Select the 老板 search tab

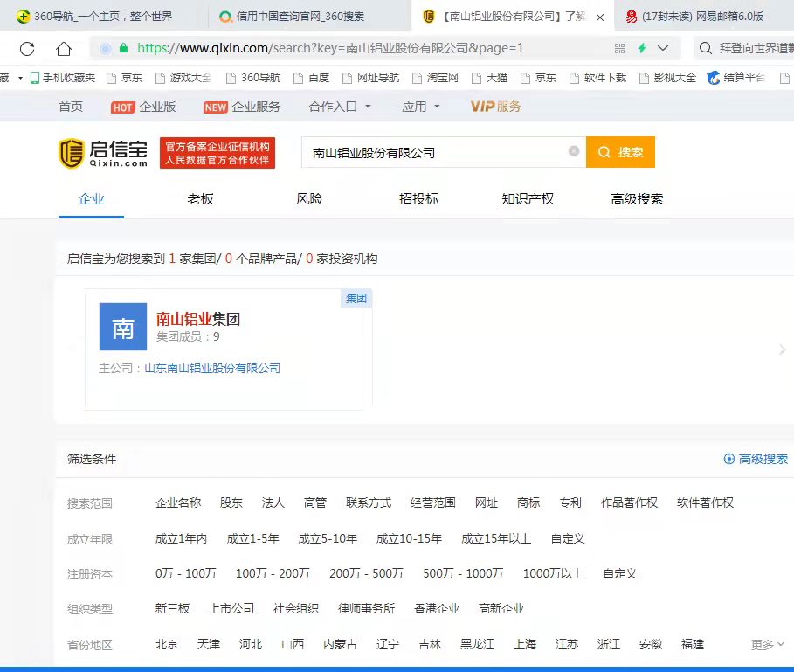[201, 199]
